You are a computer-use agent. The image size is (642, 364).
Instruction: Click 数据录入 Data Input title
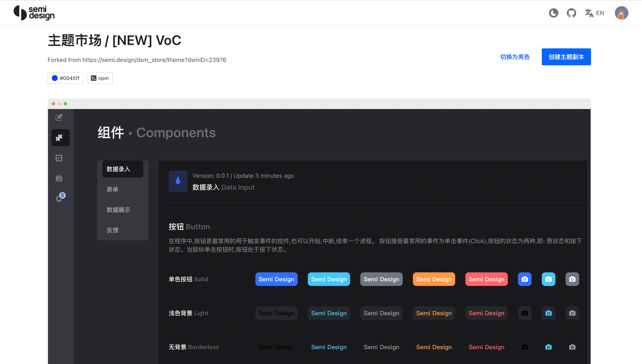pos(223,187)
